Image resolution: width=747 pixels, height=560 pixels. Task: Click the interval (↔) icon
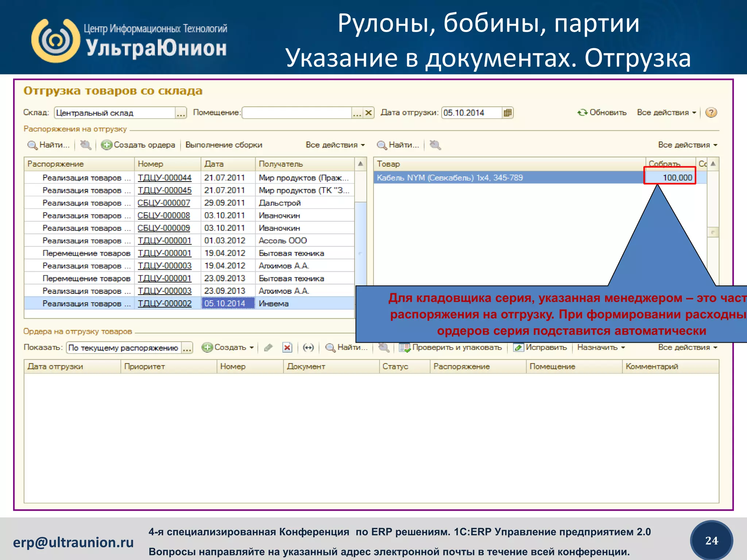(x=308, y=347)
